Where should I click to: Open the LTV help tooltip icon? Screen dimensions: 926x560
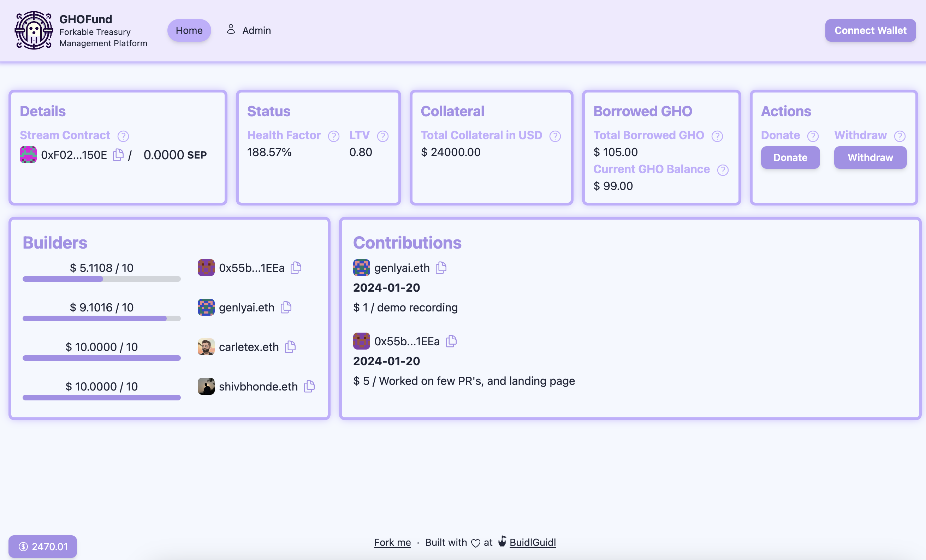[x=383, y=136]
